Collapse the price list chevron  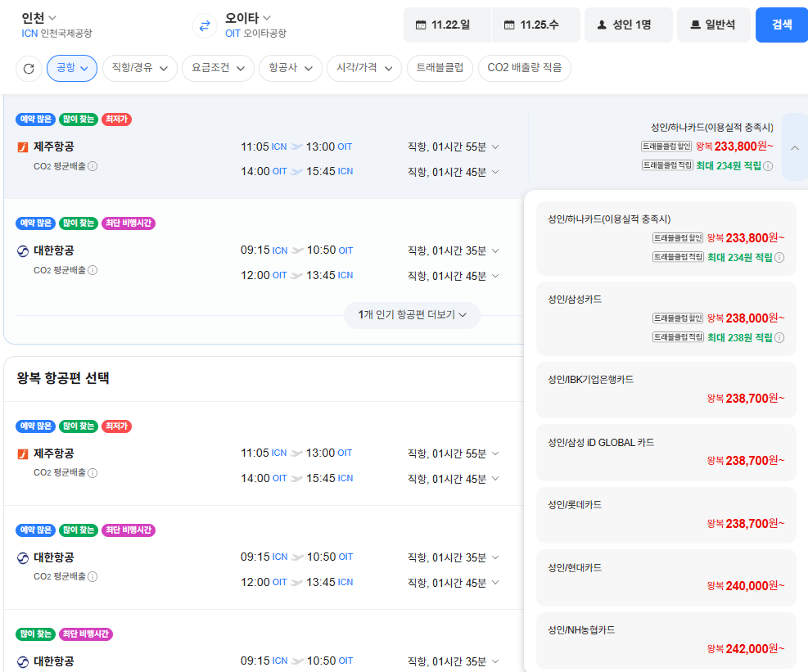click(795, 147)
